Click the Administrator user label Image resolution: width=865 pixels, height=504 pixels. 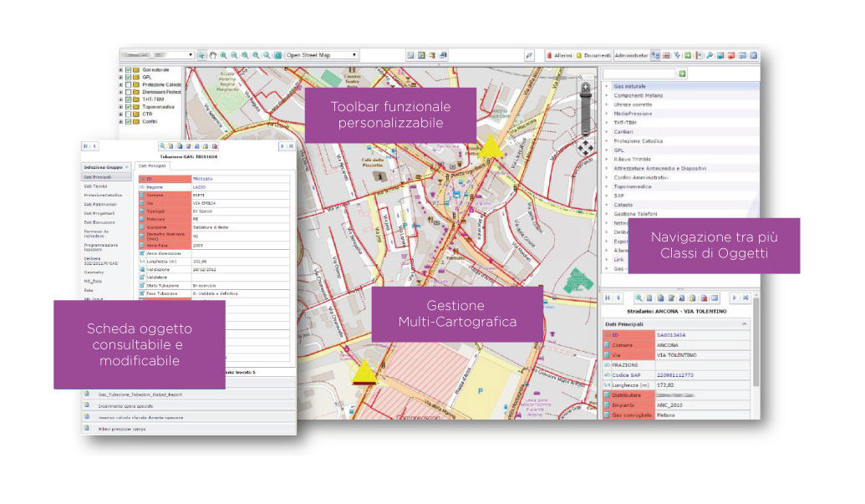pyautogui.click(x=631, y=55)
